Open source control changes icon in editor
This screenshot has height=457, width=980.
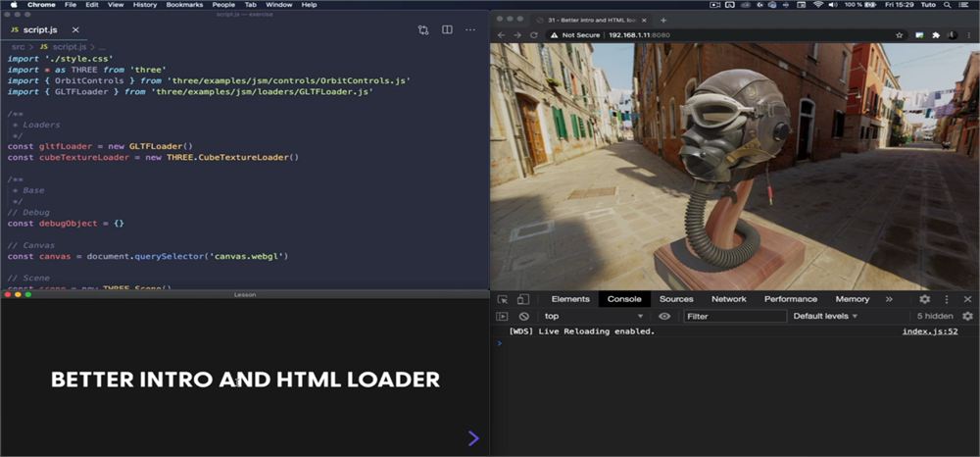[x=423, y=30]
